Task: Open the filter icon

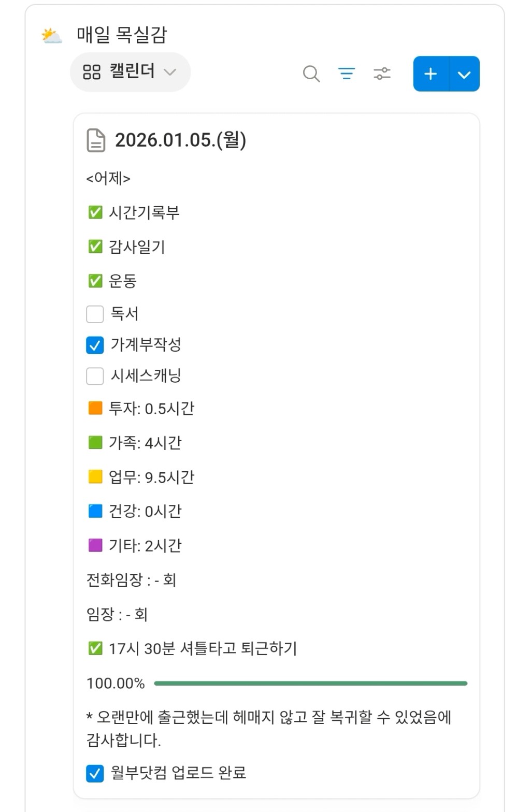Action: [346, 74]
